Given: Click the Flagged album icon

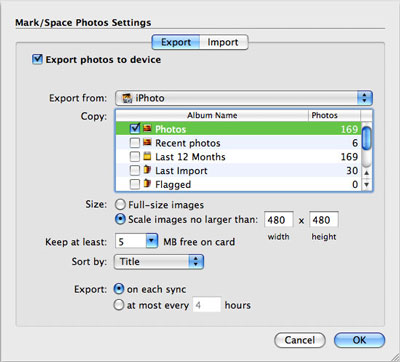Looking at the screenshot, I should click(x=147, y=184).
